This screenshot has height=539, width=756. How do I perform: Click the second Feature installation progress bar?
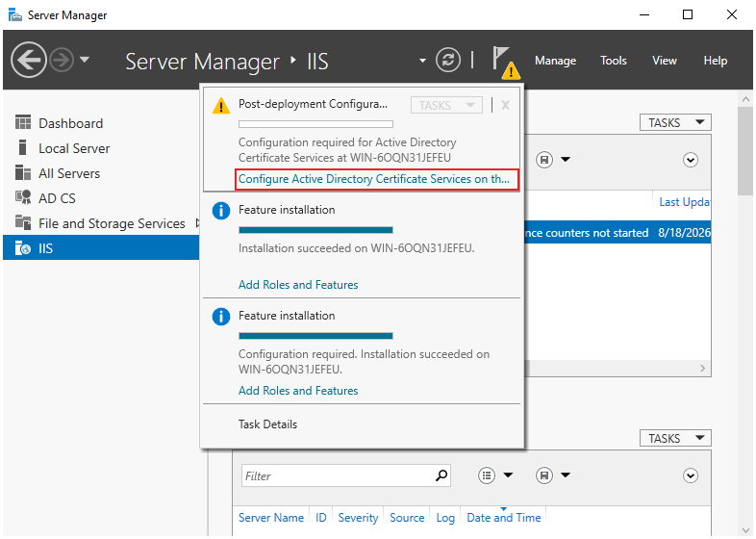tap(315, 336)
